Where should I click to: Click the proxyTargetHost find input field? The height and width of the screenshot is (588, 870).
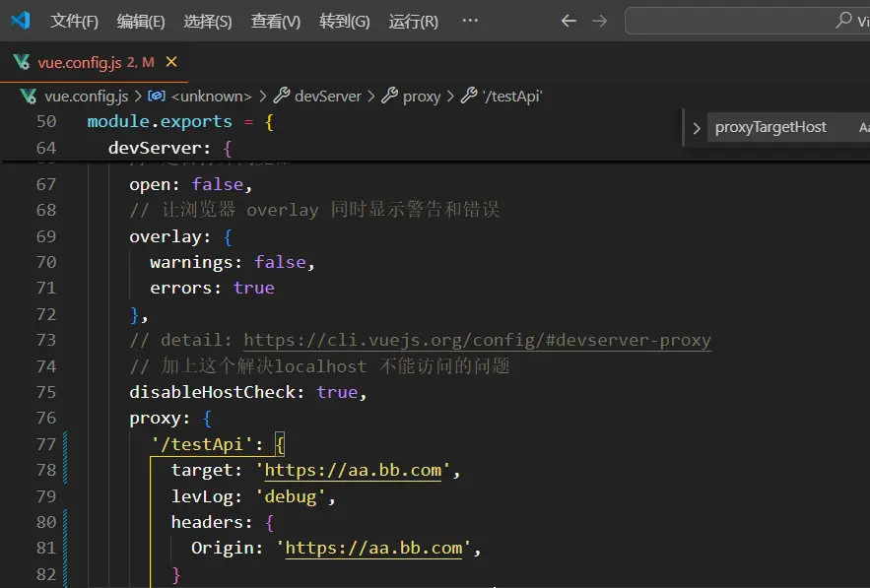pos(778,127)
